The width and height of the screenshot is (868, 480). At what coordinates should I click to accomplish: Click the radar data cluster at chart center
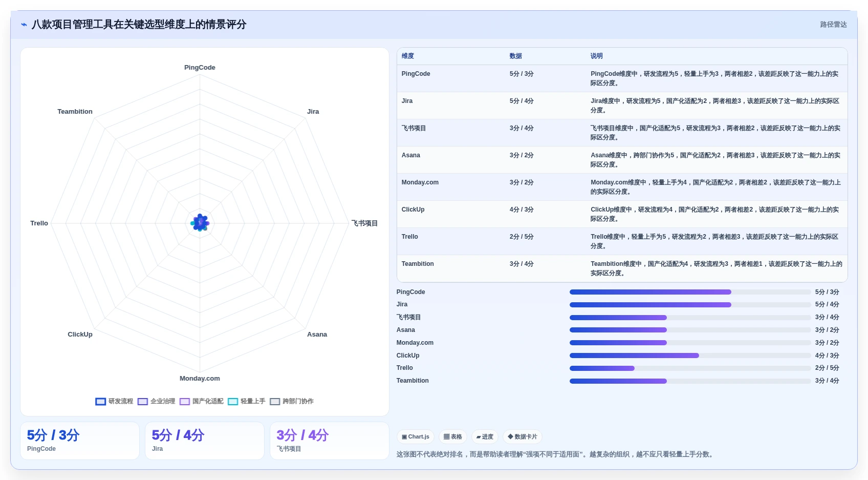point(200,223)
